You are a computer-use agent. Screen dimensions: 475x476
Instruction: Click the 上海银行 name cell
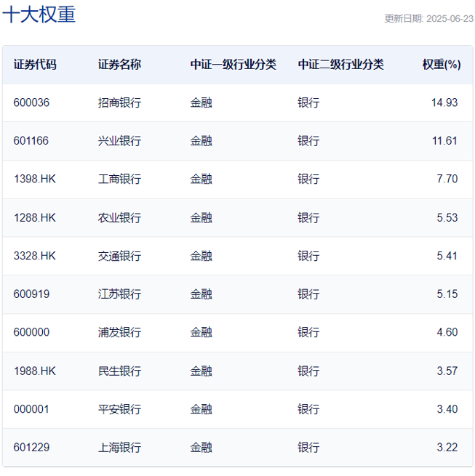pos(119,448)
